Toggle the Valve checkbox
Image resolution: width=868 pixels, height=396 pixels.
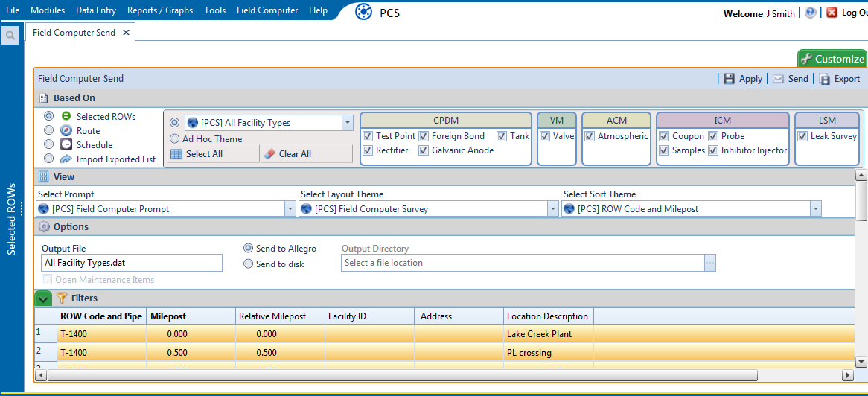click(545, 136)
